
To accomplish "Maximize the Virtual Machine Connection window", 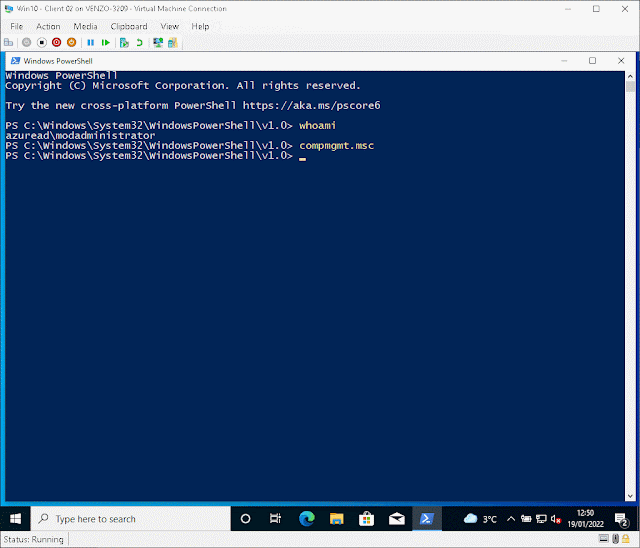I will (596, 9).
